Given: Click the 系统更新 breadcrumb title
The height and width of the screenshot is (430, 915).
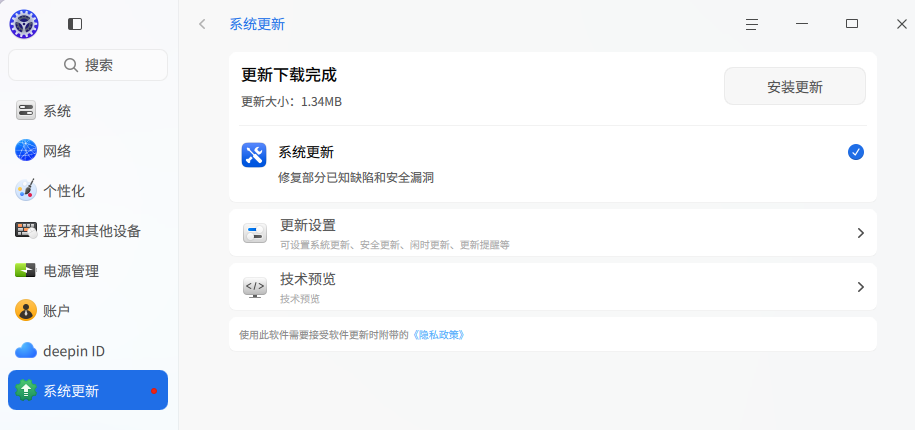Looking at the screenshot, I should (257, 24).
